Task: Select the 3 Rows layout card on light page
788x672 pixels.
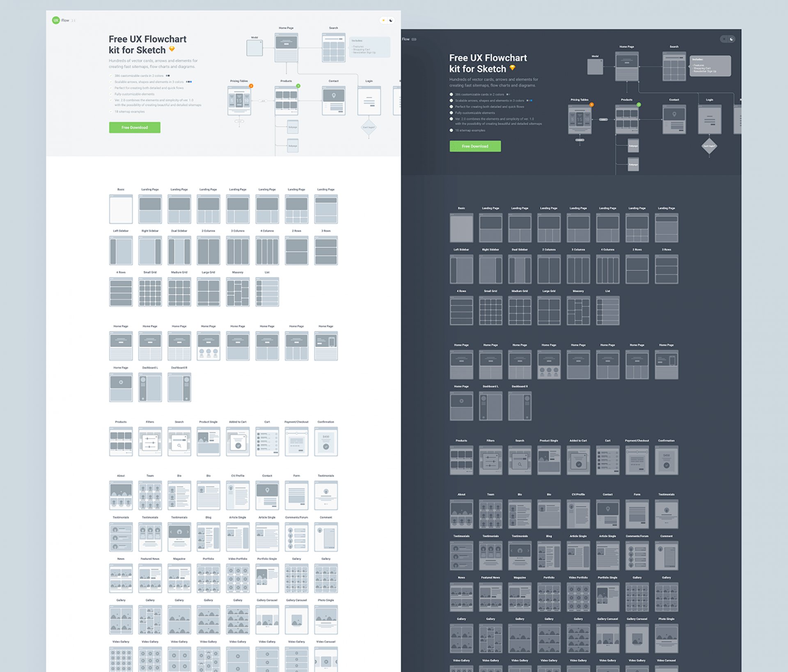Action: pos(326,250)
